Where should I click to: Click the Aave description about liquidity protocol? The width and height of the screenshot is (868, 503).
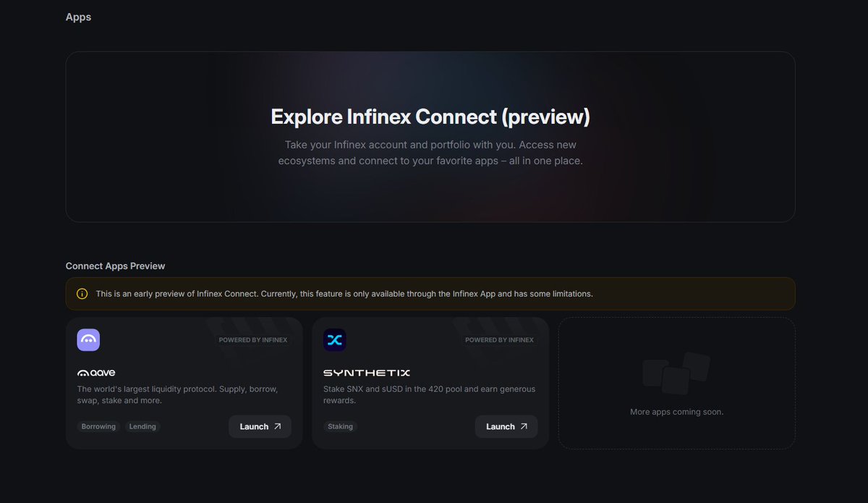(x=178, y=394)
